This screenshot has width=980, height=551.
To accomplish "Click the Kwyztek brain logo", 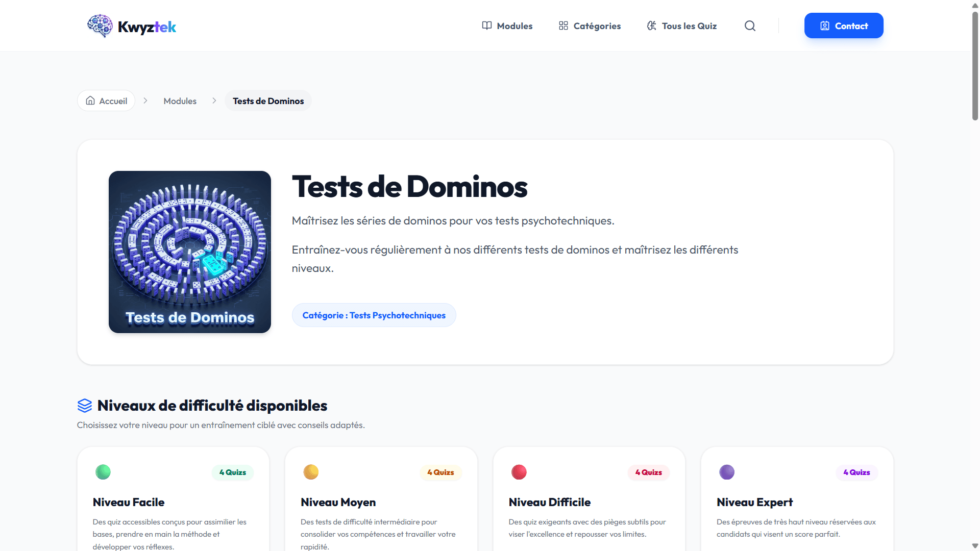I will pyautogui.click(x=100, y=26).
